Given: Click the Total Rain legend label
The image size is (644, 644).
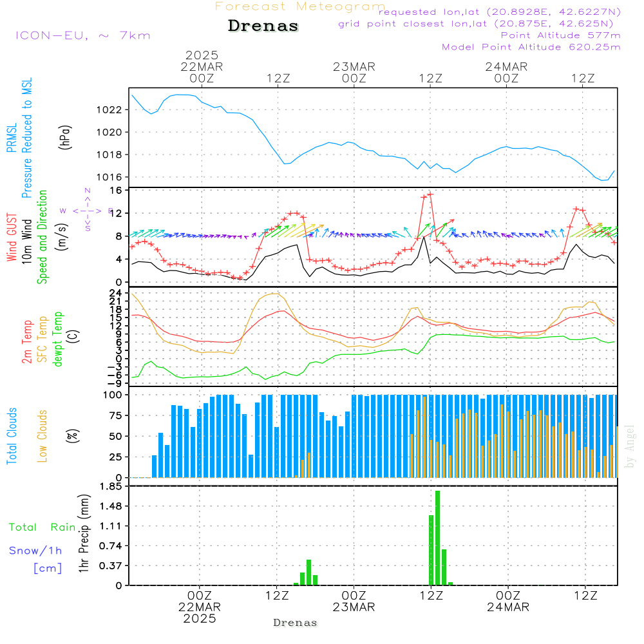Looking at the screenshot, I should [x=43, y=527].
